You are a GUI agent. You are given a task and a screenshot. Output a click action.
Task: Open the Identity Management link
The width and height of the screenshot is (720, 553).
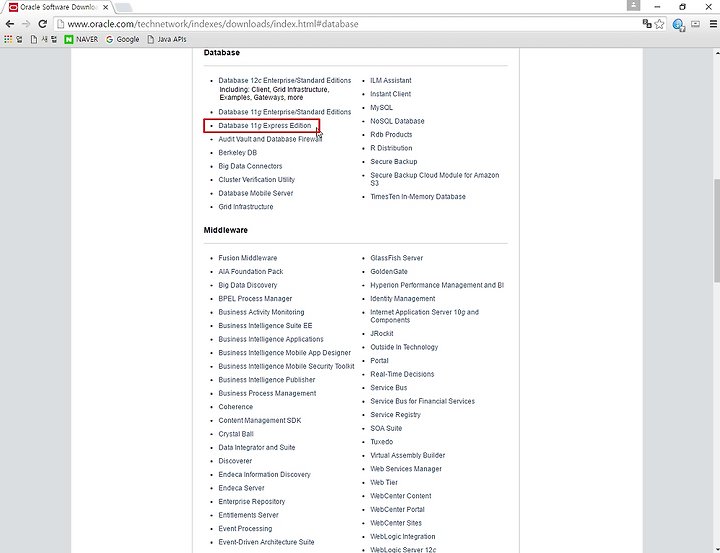click(403, 299)
